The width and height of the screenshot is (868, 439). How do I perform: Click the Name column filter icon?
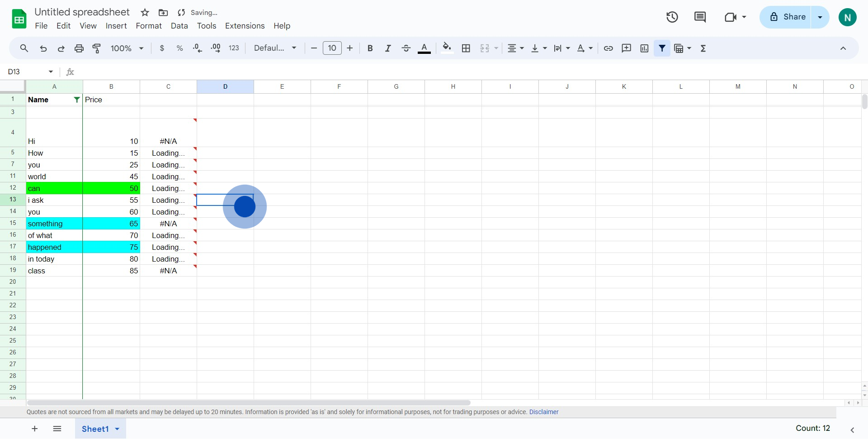point(77,100)
